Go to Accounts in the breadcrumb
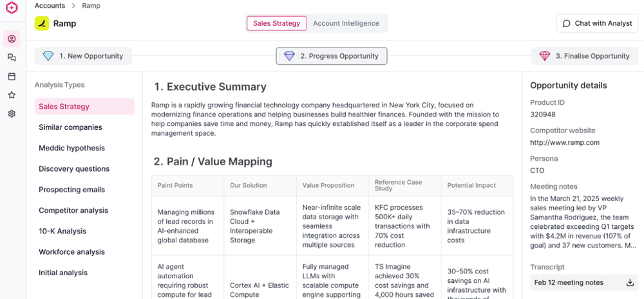The width and height of the screenshot is (644, 299). [50, 6]
